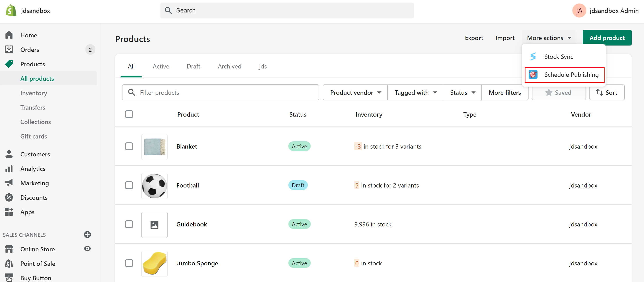View Online Store eye icon
The image size is (644, 282).
[87, 249]
